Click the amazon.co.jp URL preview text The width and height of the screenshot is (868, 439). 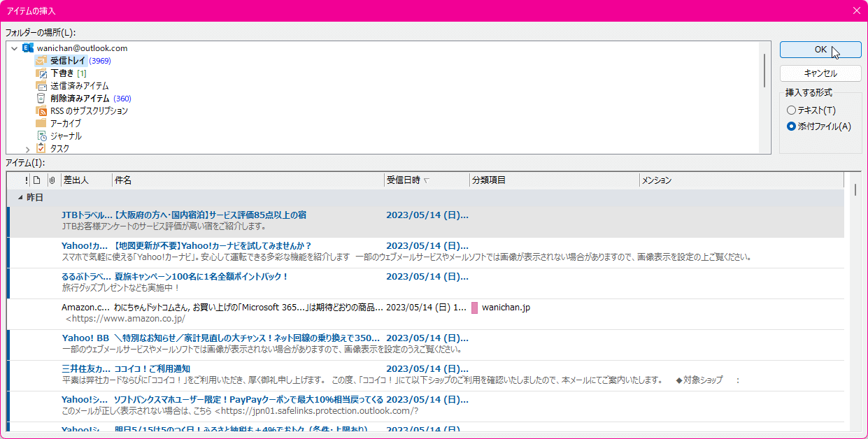(x=126, y=319)
